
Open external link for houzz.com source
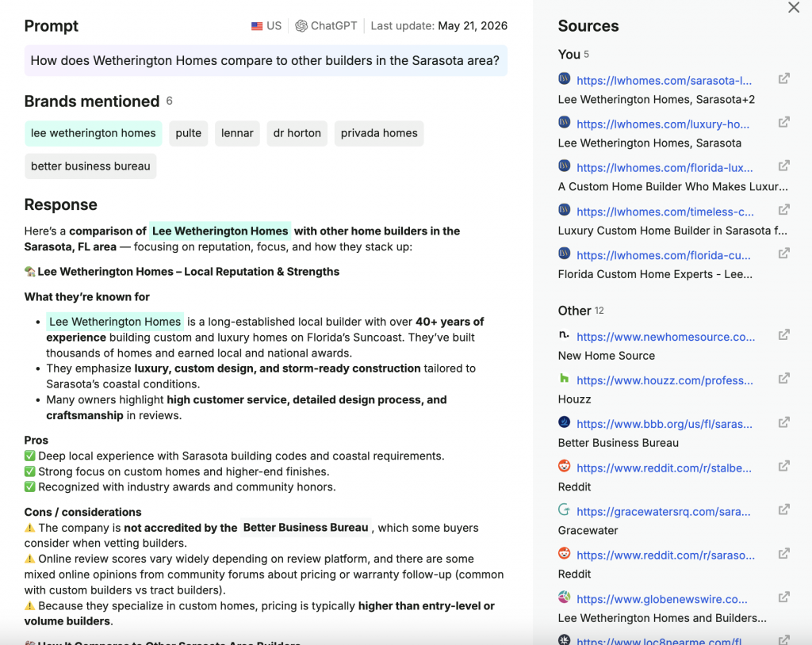pos(784,379)
